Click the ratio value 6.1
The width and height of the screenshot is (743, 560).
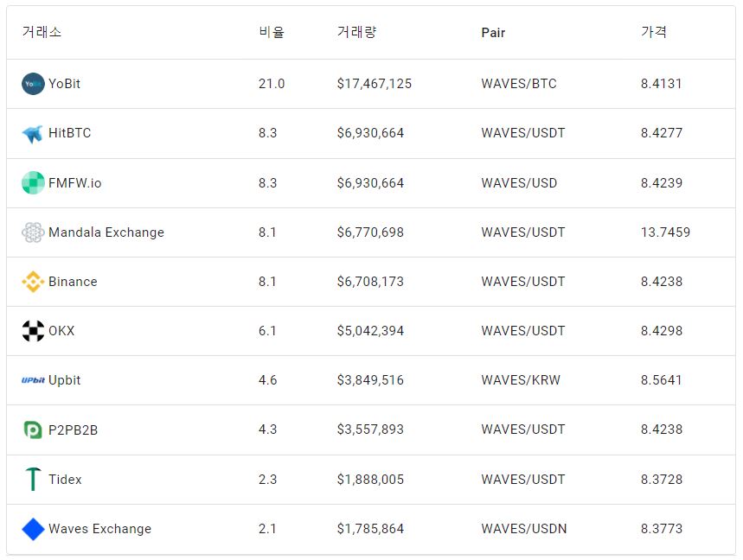(x=267, y=331)
